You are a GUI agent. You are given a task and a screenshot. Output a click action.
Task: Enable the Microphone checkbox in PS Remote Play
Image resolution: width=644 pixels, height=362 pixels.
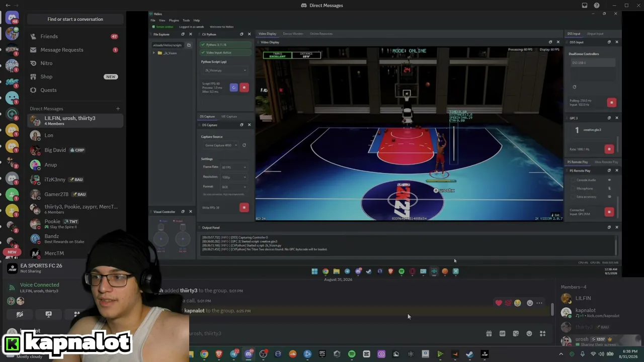pyautogui.click(x=573, y=188)
